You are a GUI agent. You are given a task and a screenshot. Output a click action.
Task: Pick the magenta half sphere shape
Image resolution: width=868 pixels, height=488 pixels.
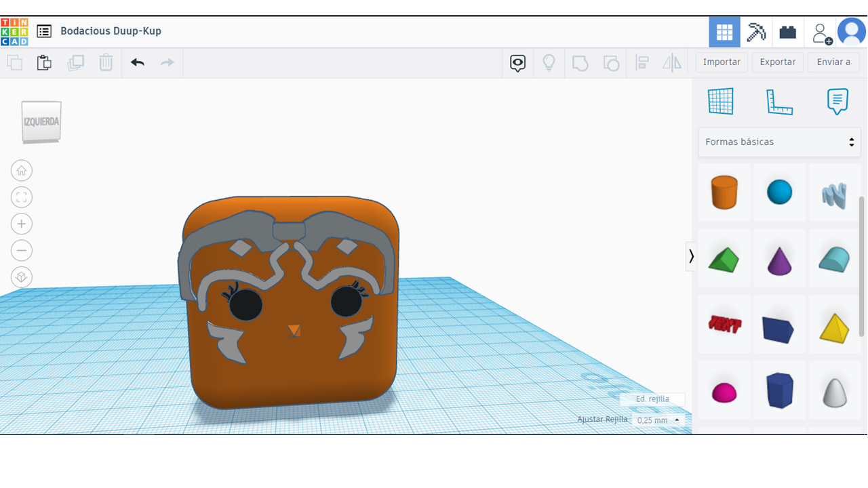tap(724, 391)
